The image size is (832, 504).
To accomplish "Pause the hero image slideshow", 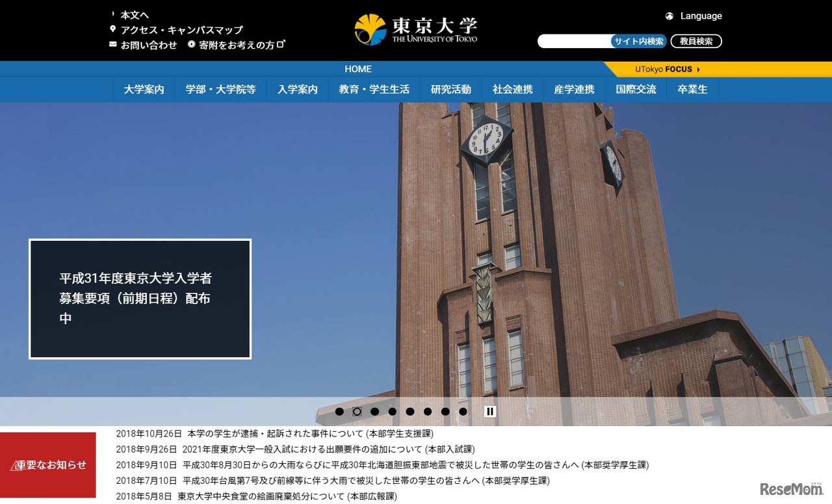I will [x=490, y=410].
